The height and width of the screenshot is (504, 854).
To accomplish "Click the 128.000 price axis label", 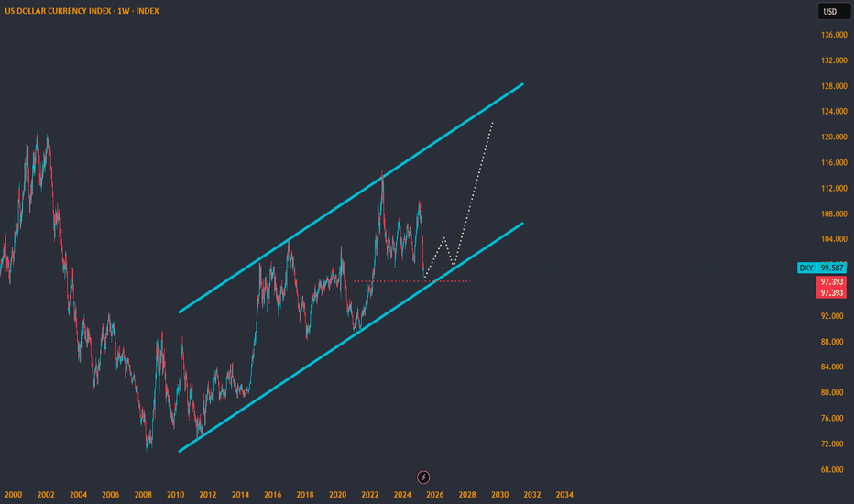I will (834, 86).
